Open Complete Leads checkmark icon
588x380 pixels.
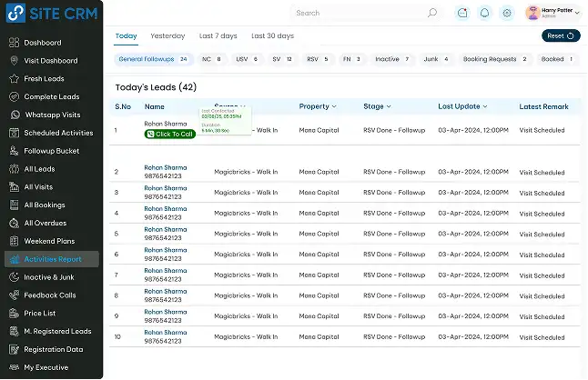coord(14,96)
